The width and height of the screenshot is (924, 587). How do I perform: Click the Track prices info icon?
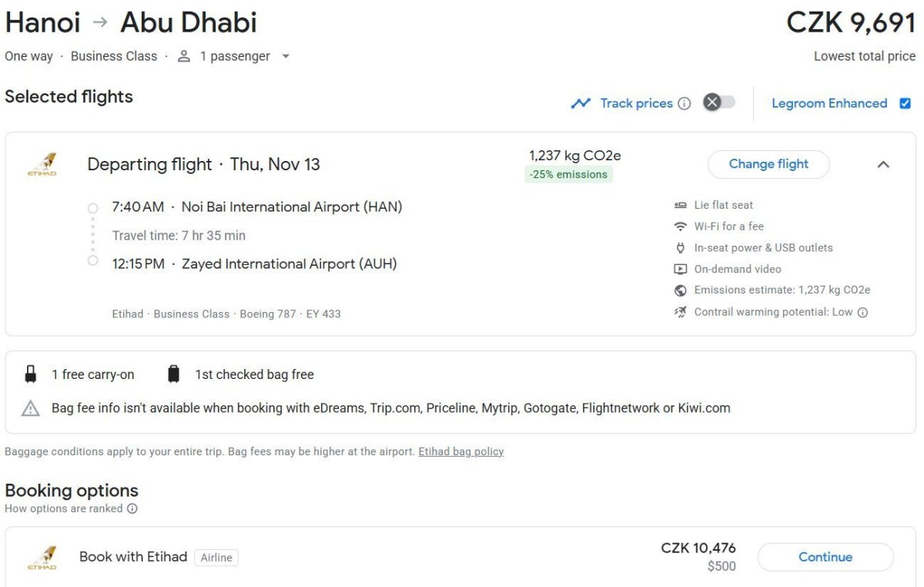point(684,103)
